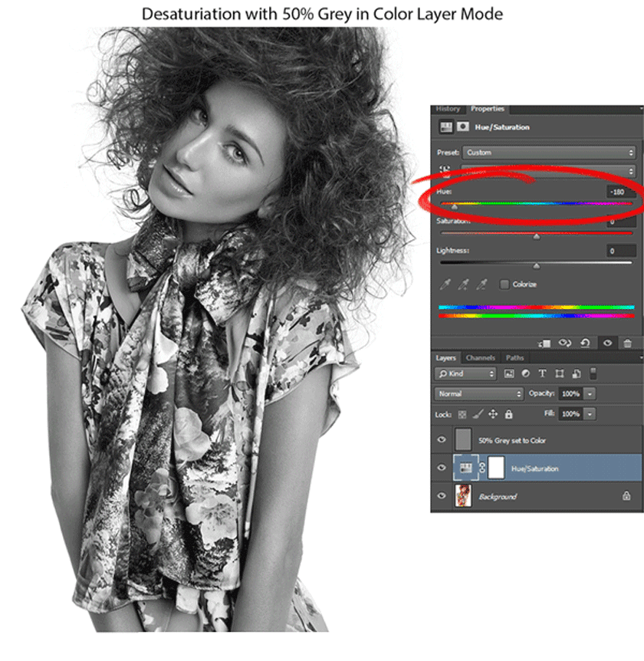This screenshot has height=661, width=644.
Task: Select the add-to-sample eyedropper
Action: tap(463, 284)
